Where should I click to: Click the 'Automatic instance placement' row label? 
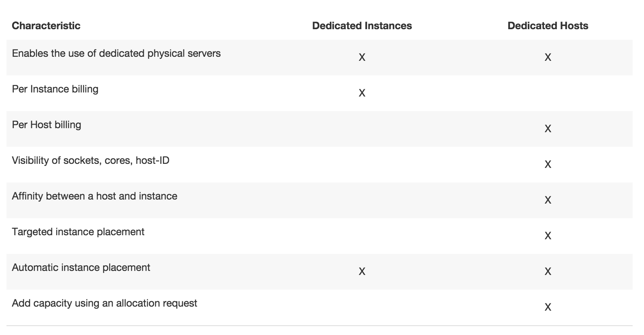tap(81, 267)
